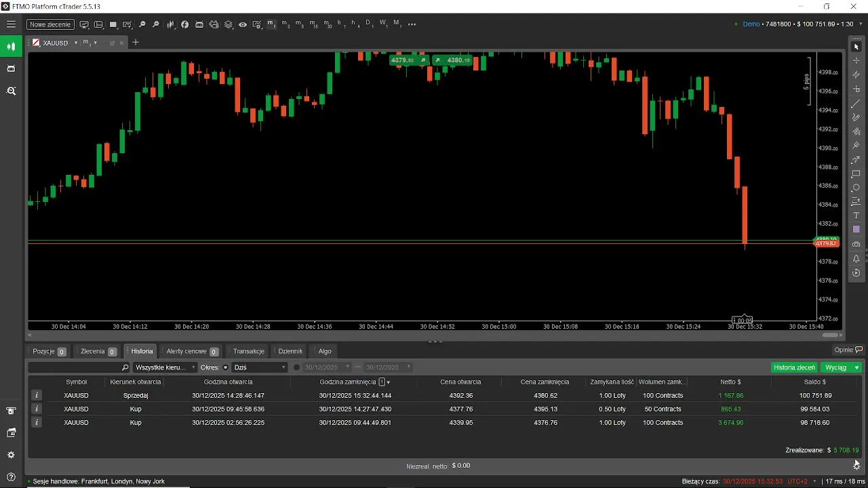This screenshot has height=488, width=868.
Task: Switch to the Transakcje tab
Action: coord(248,351)
